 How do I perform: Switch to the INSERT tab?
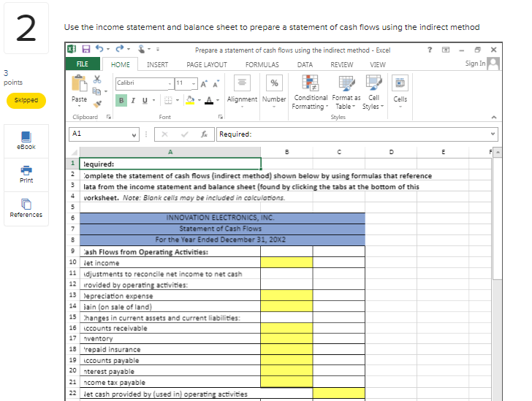pos(157,64)
